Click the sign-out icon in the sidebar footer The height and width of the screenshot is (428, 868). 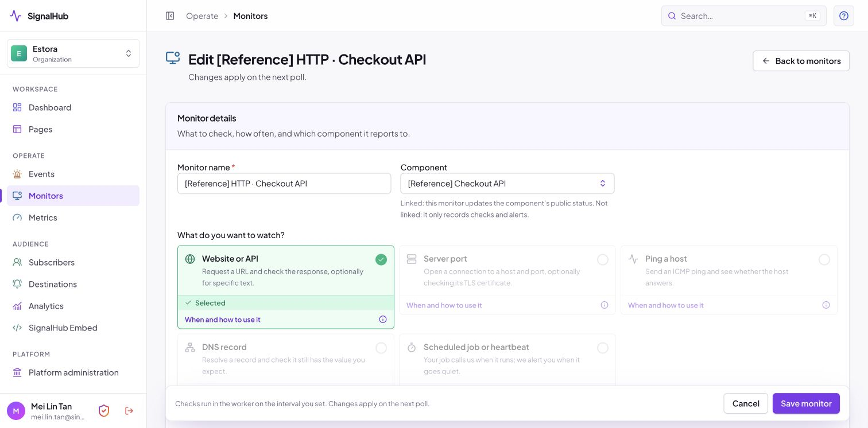point(129,411)
